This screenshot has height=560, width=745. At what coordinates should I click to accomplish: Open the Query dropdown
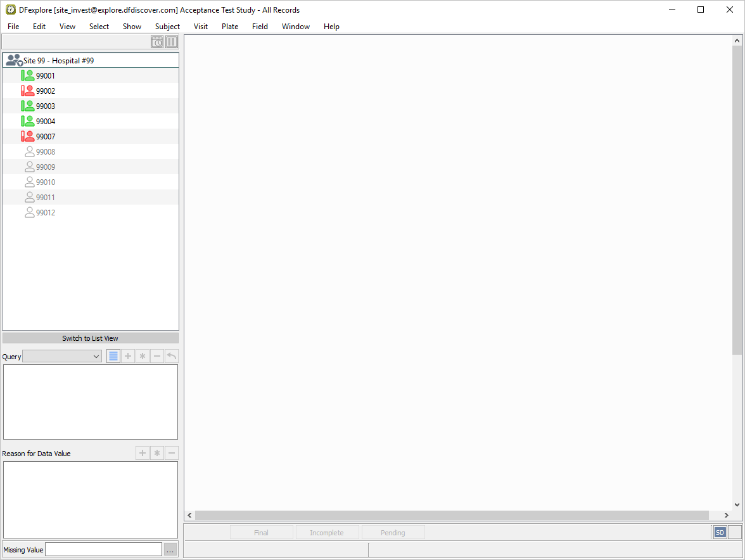coord(62,357)
